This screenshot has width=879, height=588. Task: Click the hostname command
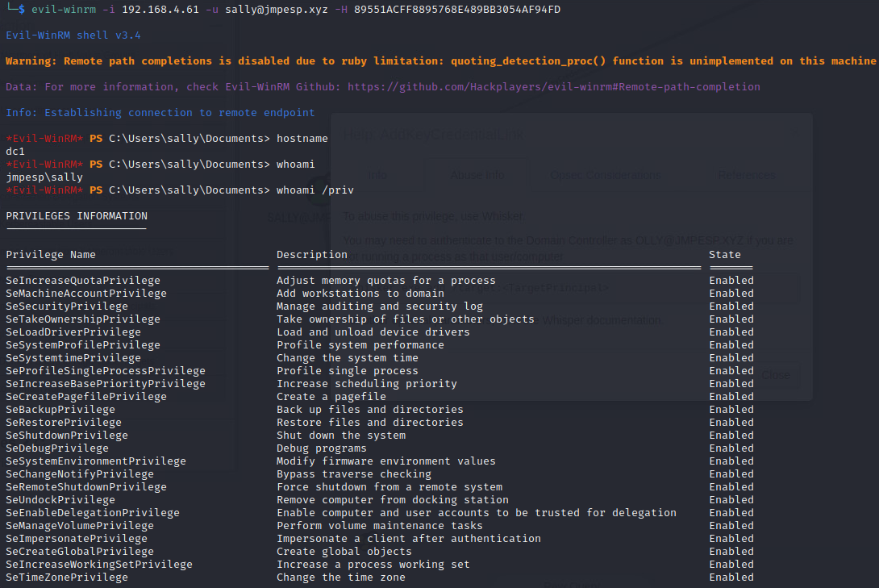point(302,139)
